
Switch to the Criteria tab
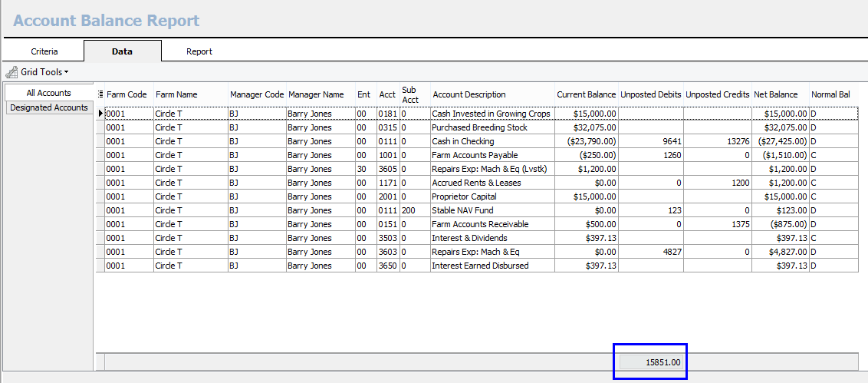pyautogui.click(x=44, y=51)
